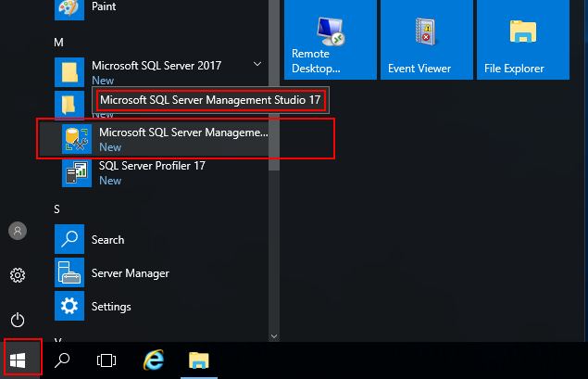588x379 pixels.
Task: Launch the Server Manager icon
Action: 69,272
